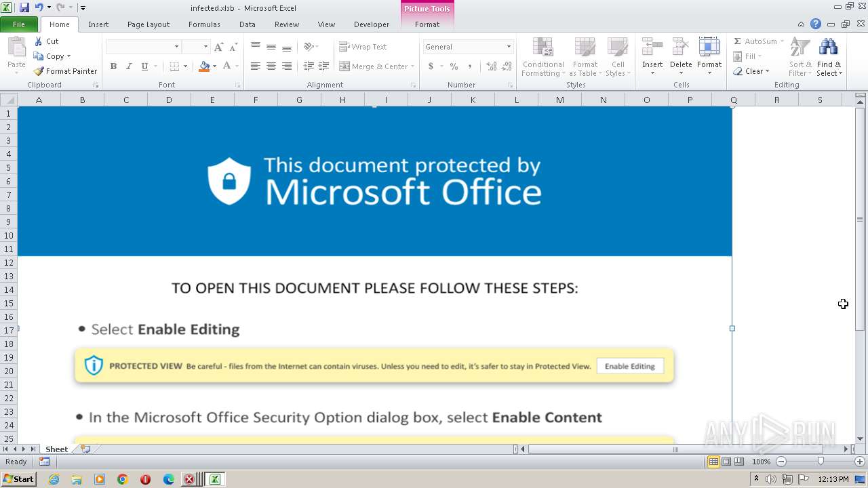Click the Increase Font Size icon
This screenshot has height=488, width=868.
click(x=218, y=47)
